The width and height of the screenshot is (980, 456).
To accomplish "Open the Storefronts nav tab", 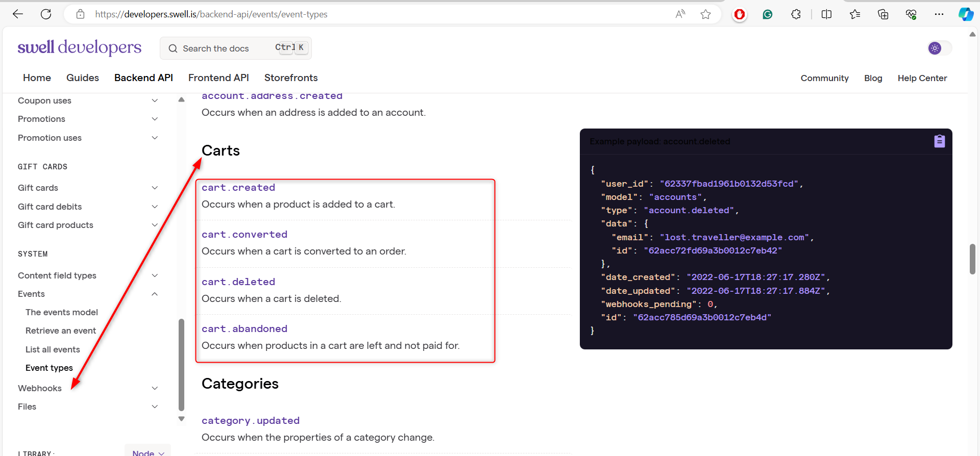I will (291, 78).
